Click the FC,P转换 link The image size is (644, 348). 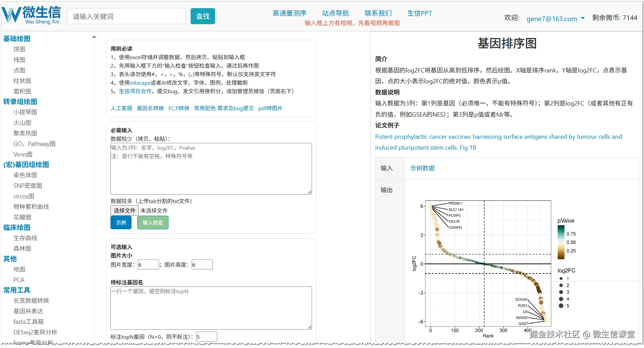click(x=179, y=108)
